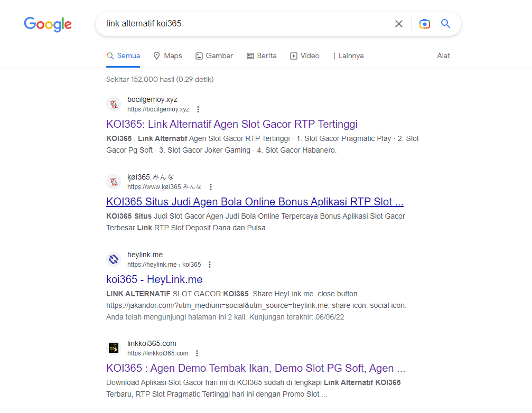Viewport: 532px width, 413px height.
Task: Click the magnifying glass search button
Action: pyautogui.click(x=445, y=24)
